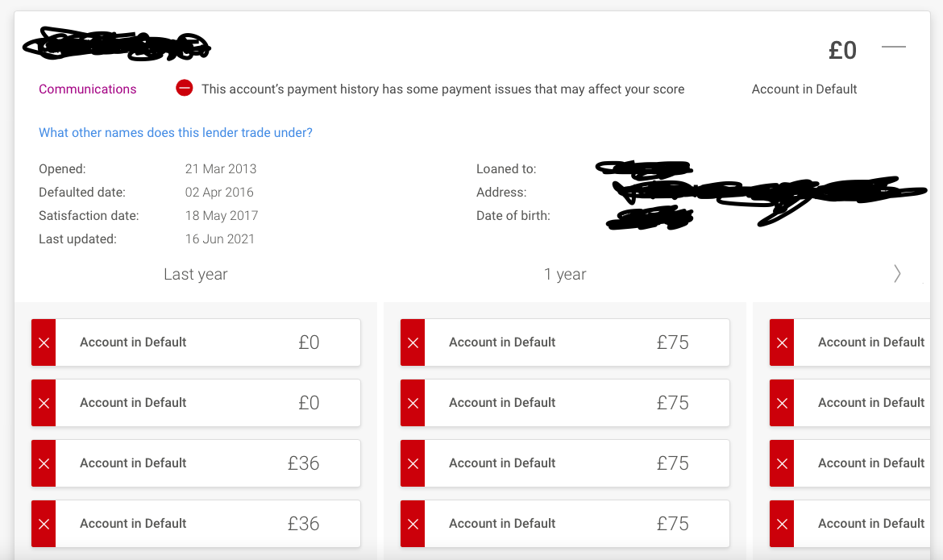Screen dimensions: 943x560
Task: Open third £75 Account in Default card
Action: pyautogui.click(x=565, y=463)
